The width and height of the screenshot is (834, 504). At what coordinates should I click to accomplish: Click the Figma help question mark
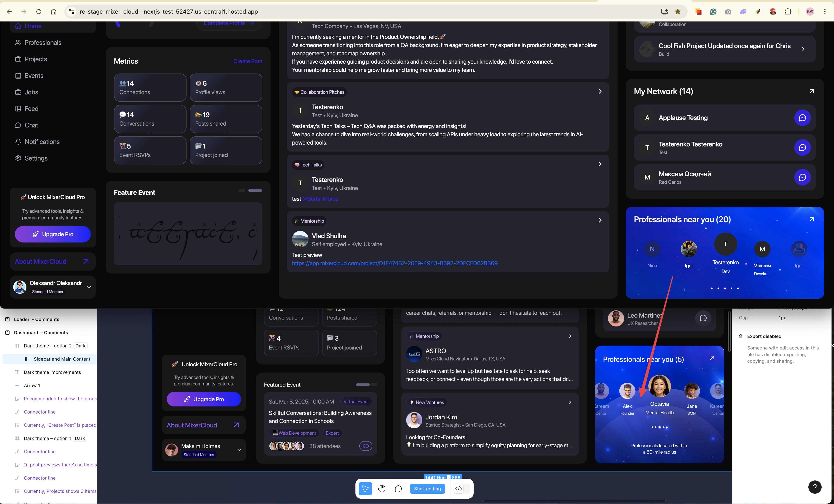point(815,487)
